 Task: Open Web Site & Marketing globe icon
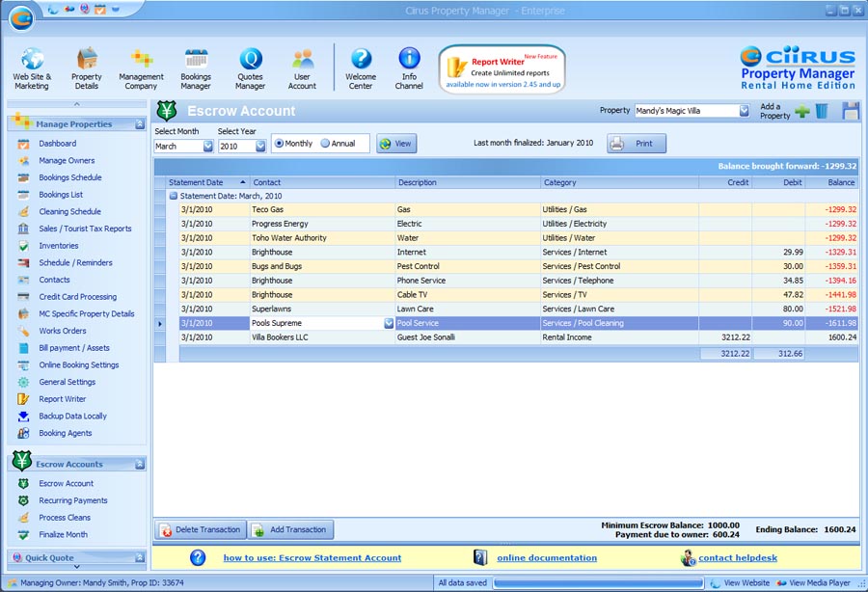[32, 59]
